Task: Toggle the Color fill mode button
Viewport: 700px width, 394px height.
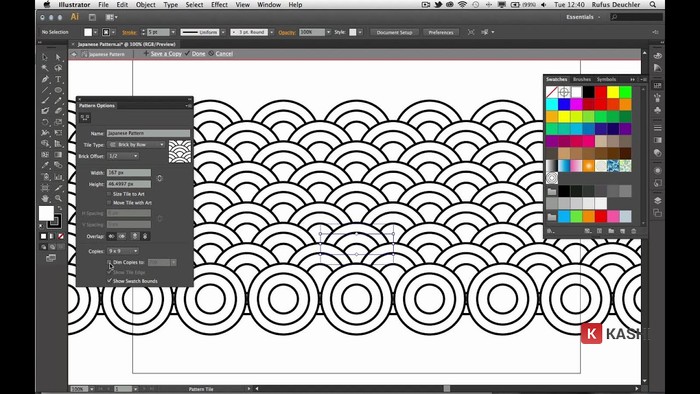Action: [x=43, y=236]
